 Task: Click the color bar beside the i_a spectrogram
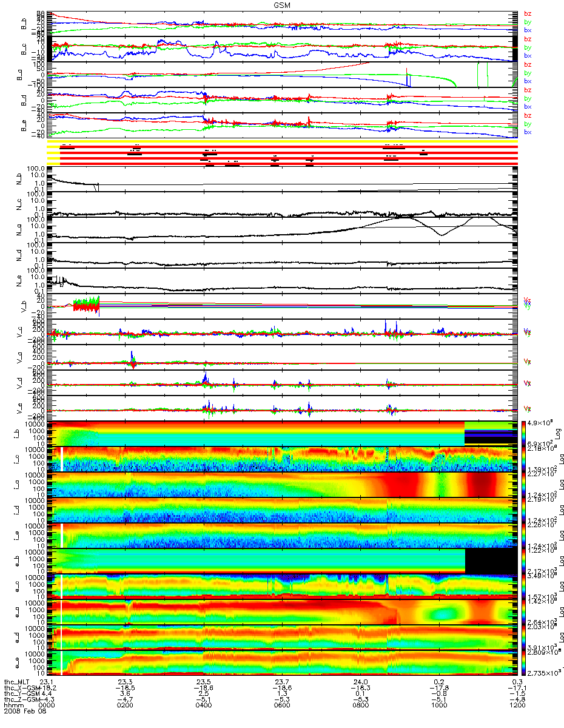tap(524, 484)
